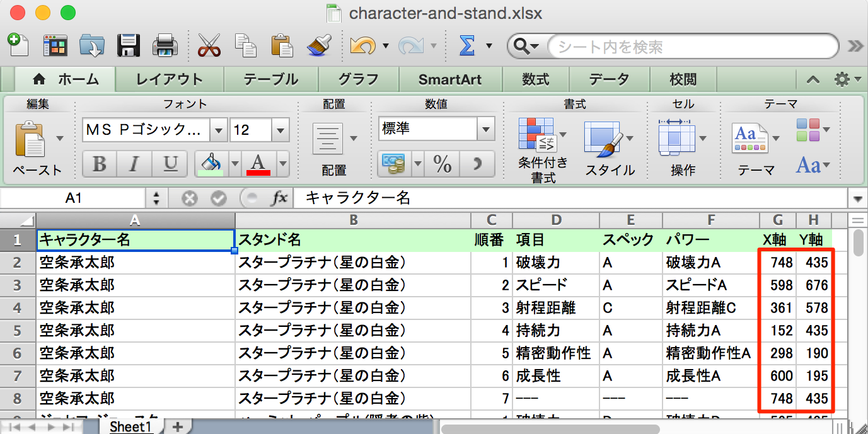Image resolution: width=868 pixels, height=434 pixels.
Task: Add a new sheet with plus button
Action: (x=177, y=426)
